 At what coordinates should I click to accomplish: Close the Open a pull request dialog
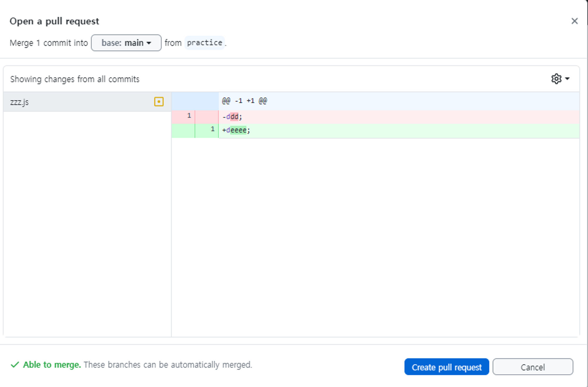tap(574, 21)
